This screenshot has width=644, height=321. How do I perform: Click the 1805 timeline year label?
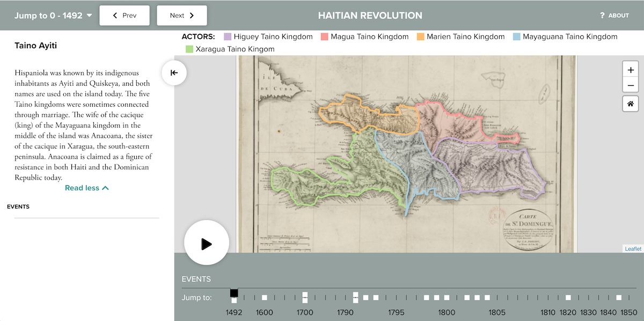coord(497,312)
